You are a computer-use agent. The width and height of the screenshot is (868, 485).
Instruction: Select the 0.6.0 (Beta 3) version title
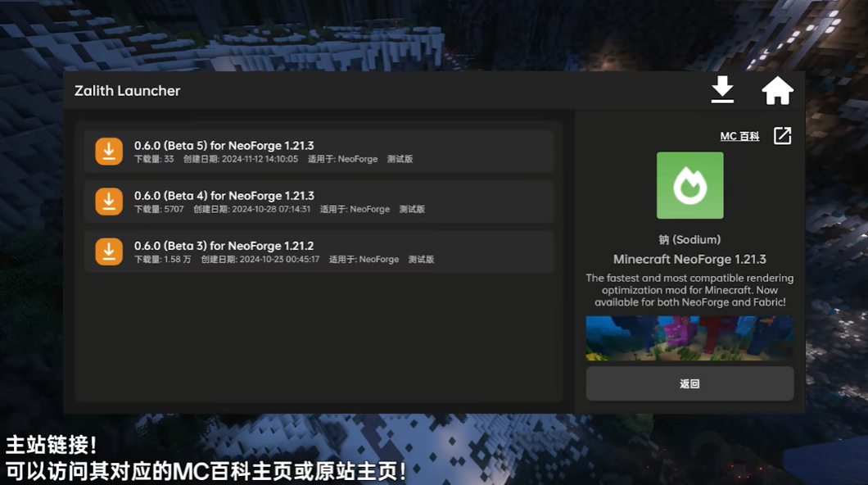(x=224, y=246)
